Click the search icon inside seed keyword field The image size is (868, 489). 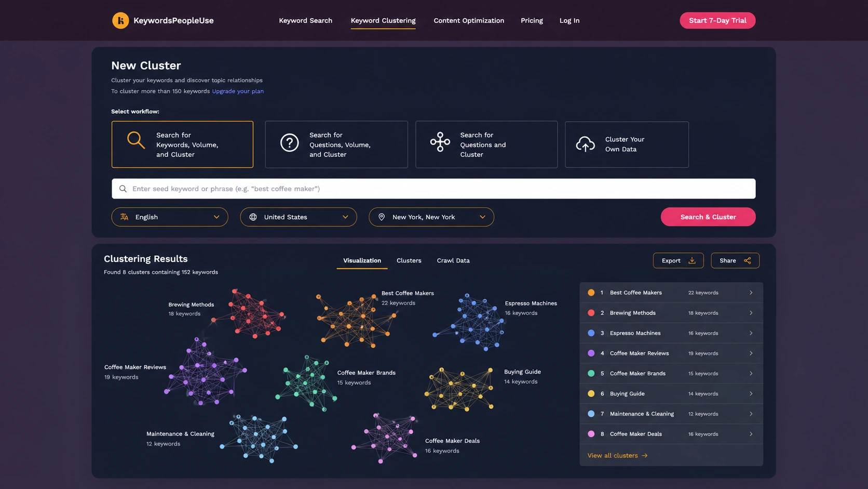123,189
